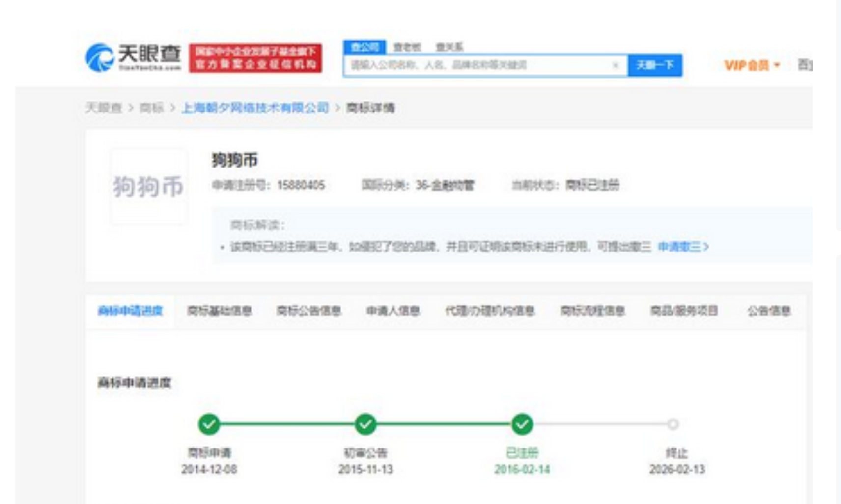The image size is (841, 504).
Task: Click the 商标详情 breadcrumb text
Action: pos(370,108)
